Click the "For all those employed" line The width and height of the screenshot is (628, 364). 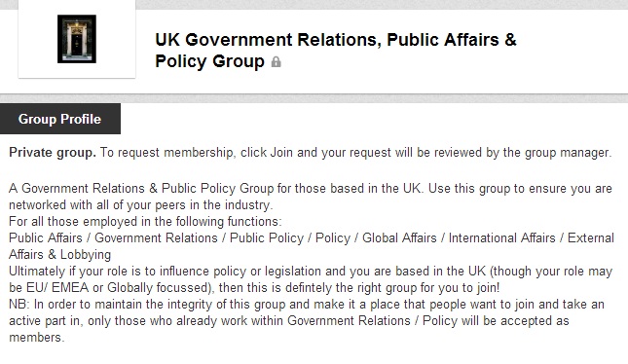145,222
